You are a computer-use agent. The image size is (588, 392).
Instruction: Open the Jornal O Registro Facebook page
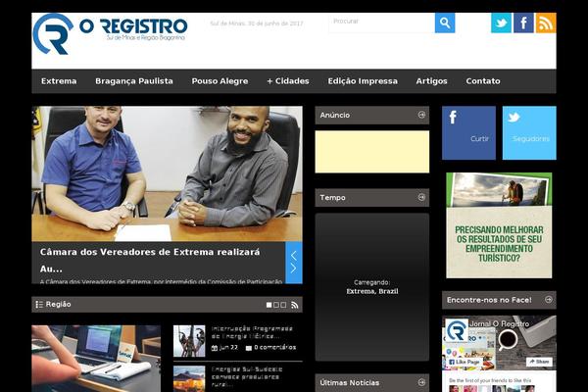coord(499,323)
